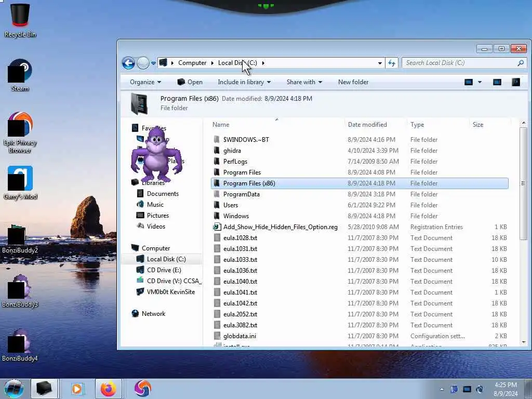Sort by the Type column header

point(417,125)
